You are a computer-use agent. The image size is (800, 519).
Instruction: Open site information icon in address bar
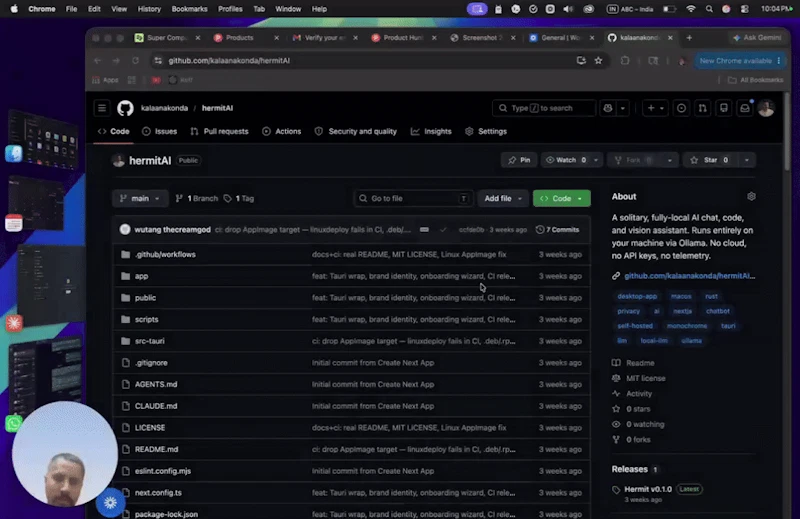click(158, 61)
